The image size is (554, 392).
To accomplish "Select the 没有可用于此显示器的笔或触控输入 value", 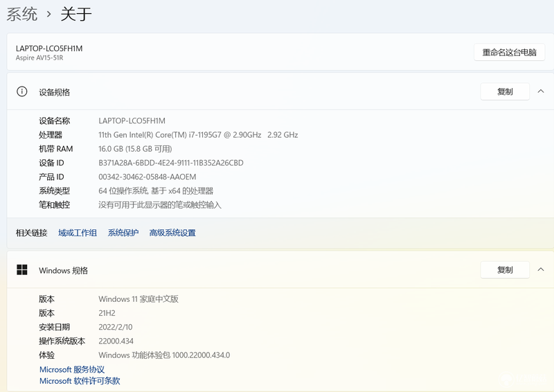I will 160,205.
